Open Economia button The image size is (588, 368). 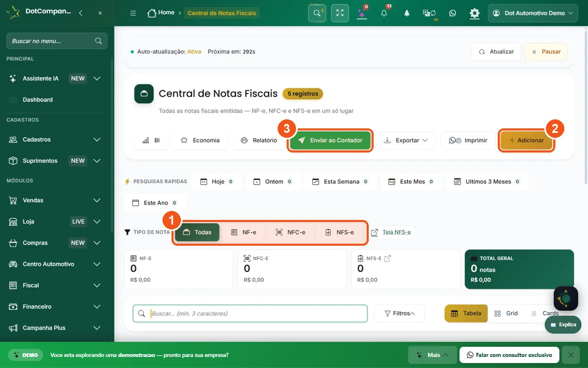point(200,140)
